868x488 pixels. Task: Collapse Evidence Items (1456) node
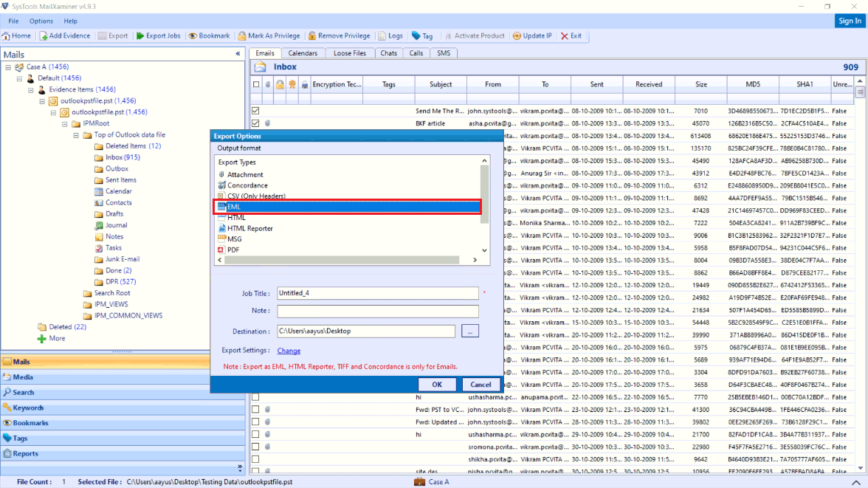pos(31,90)
